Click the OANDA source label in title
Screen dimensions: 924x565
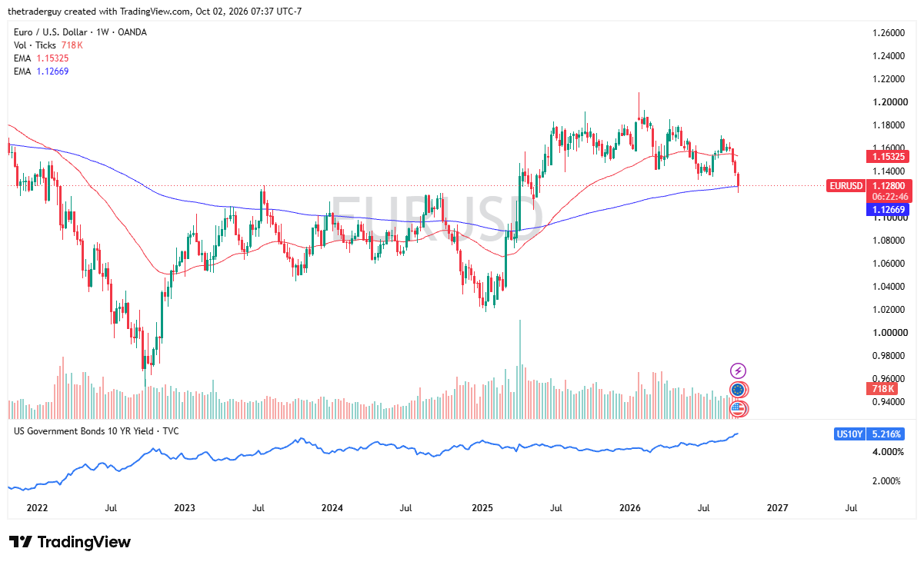point(132,32)
